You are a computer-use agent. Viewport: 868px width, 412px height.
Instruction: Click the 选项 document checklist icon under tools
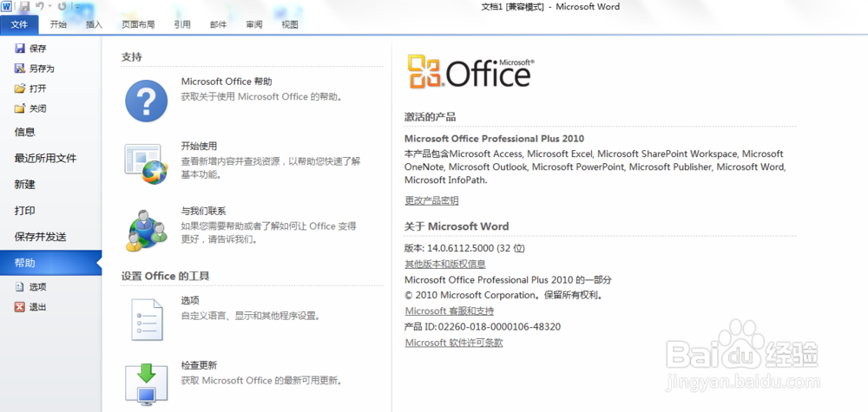pos(148,320)
